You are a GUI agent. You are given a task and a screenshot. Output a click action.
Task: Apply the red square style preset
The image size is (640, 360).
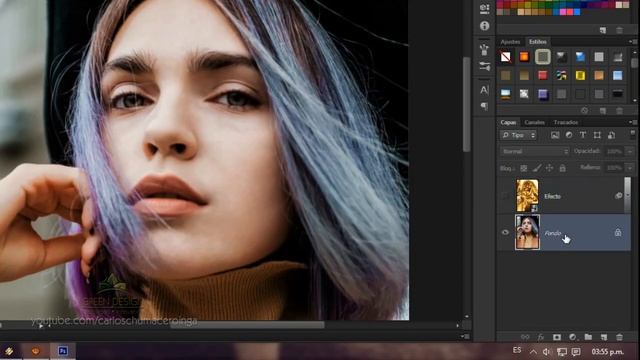(542, 75)
